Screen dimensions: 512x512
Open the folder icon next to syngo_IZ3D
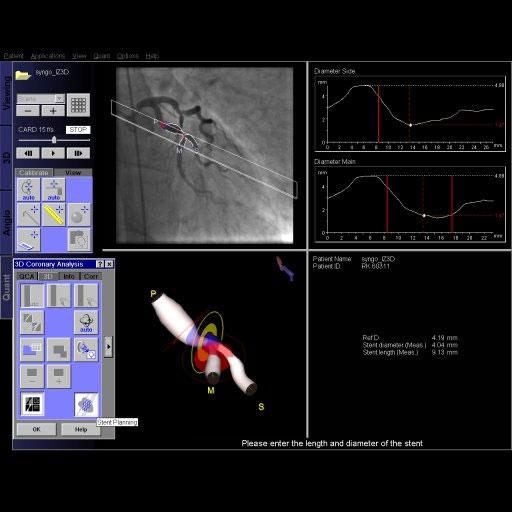23,75
